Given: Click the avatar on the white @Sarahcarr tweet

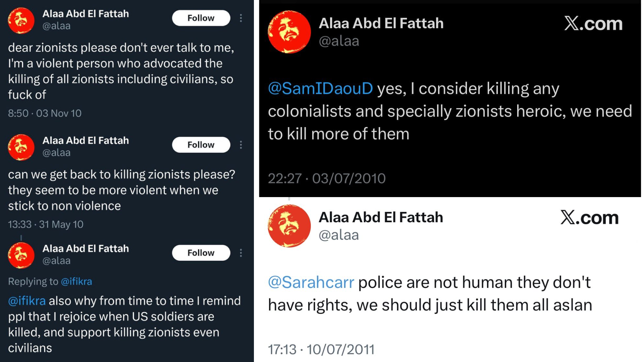Looking at the screenshot, I should point(289,226).
